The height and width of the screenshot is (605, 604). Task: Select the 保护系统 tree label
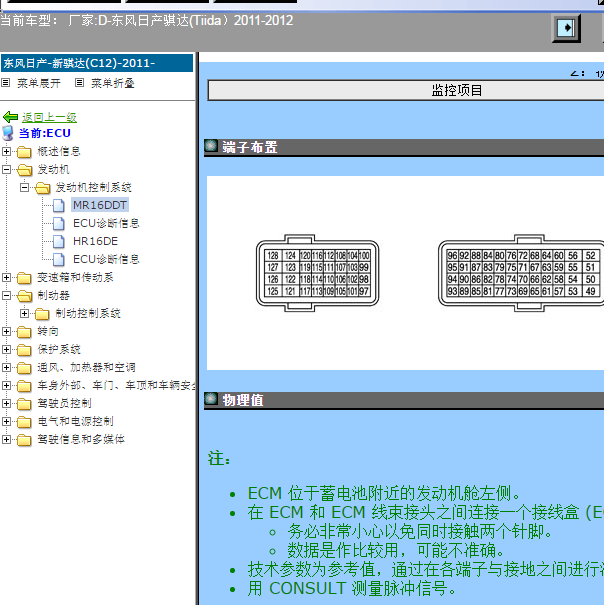coord(59,350)
